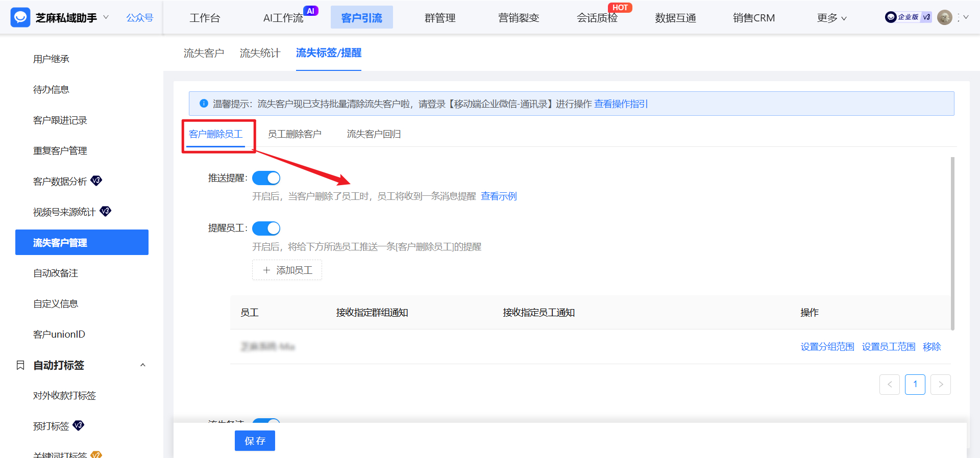
Task: Click the info icon in the tip banner
Action: click(204, 104)
